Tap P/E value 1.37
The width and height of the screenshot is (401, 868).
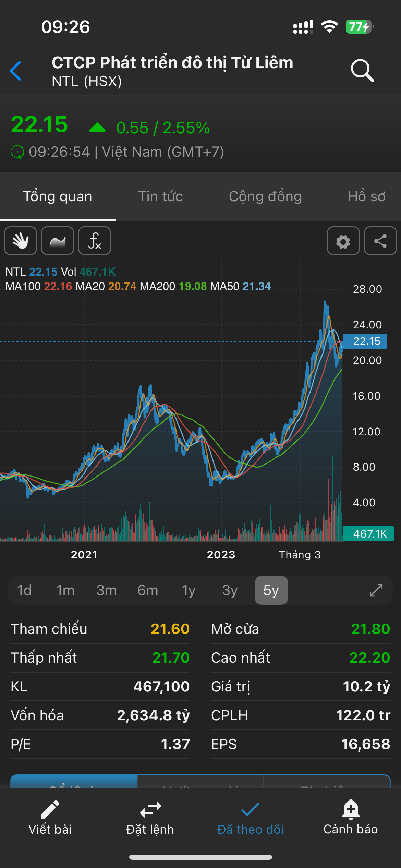pyautogui.click(x=175, y=744)
